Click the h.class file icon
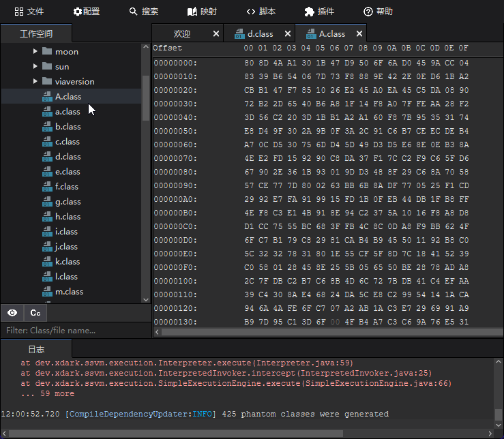This screenshot has height=439, width=504. click(47, 217)
